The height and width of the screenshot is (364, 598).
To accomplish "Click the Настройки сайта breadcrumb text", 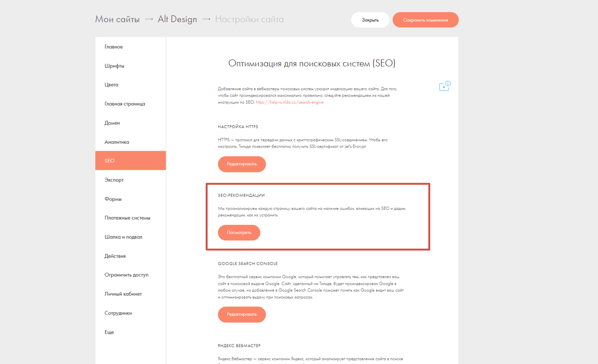I will pyautogui.click(x=249, y=19).
